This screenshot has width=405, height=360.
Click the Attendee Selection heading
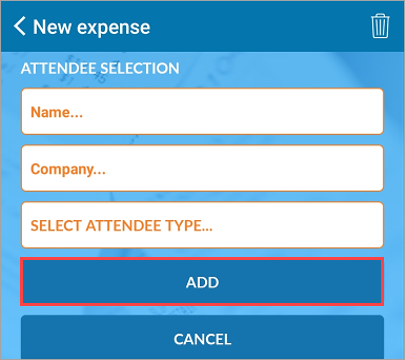[100, 68]
